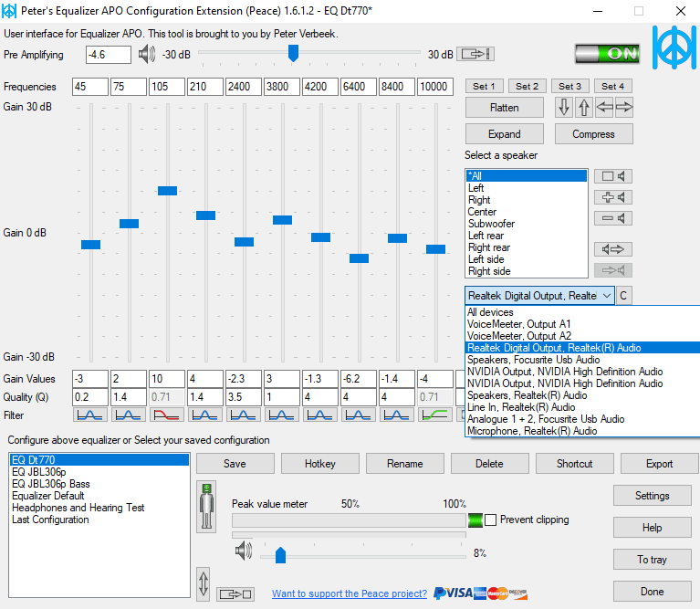Open the Want to support Peace project link
Screen dimensions: 700x609
tap(350, 593)
